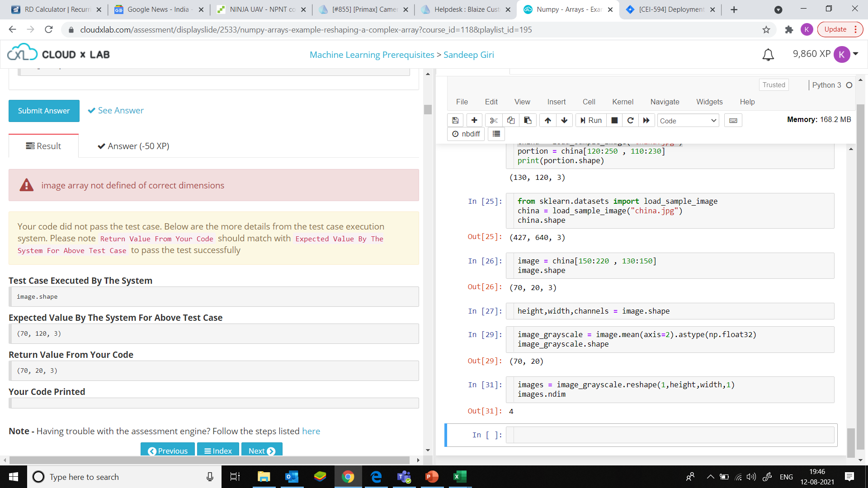Restart the kernel via the refresh icon
Image resolution: width=868 pixels, height=488 pixels.
[x=630, y=120]
